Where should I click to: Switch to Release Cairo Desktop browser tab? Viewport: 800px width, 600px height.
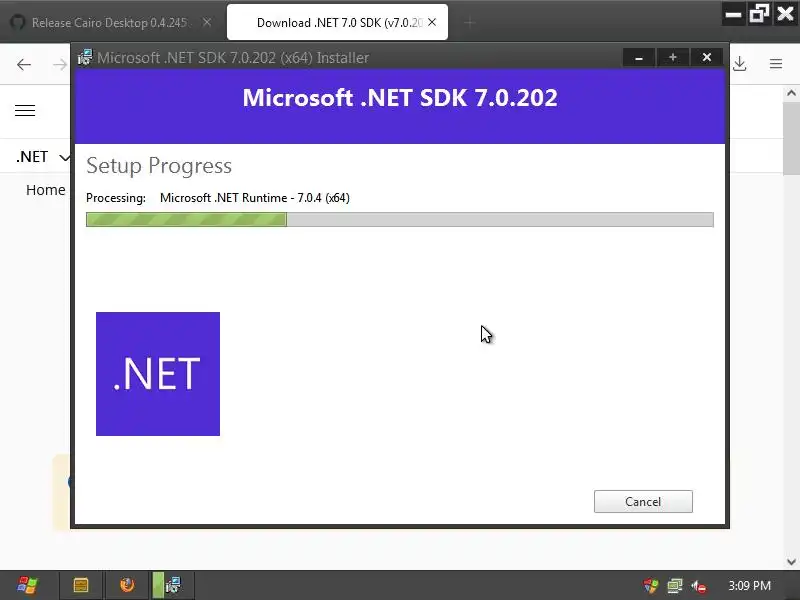pos(109,22)
